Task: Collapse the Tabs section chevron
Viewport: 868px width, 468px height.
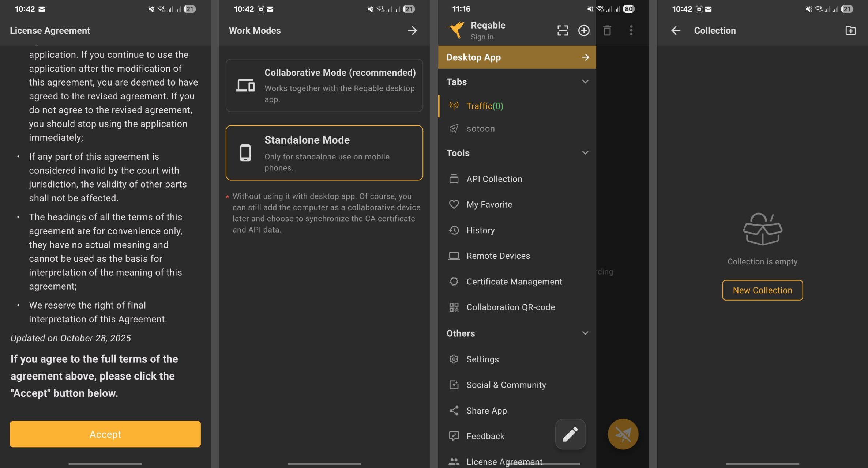Action: coord(585,82)
